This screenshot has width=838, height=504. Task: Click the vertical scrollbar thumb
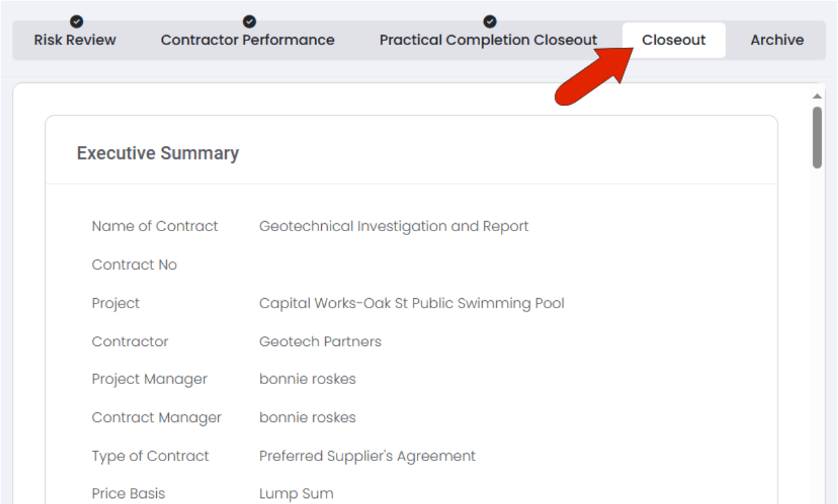(x=817, y=137)
